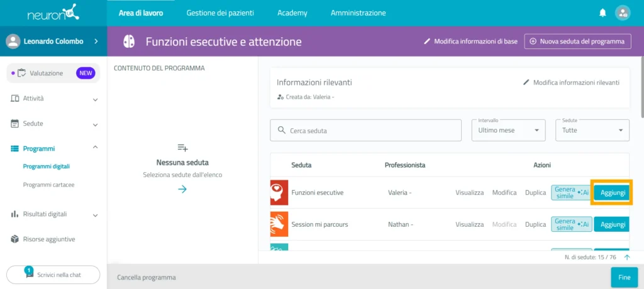Click the magnifier icon in Cerca seduta
The height and width of the screenshot is (289, 644).
coord(281,130)
